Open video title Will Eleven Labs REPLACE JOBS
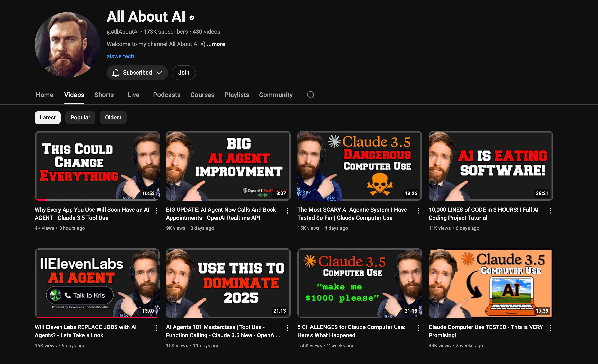This screenshot has width=598, height=364. tap(86, 331)
